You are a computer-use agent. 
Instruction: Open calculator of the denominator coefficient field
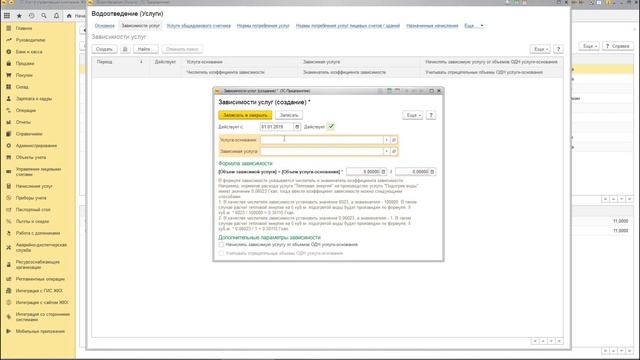pyautogui.click(x=432, y=172)
